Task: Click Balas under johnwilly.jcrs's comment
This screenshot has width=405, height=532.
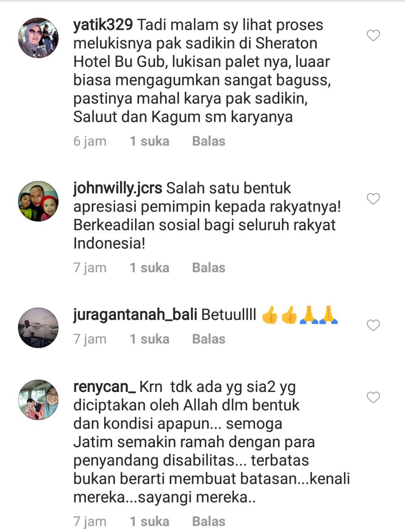Action: pos(209,268)
